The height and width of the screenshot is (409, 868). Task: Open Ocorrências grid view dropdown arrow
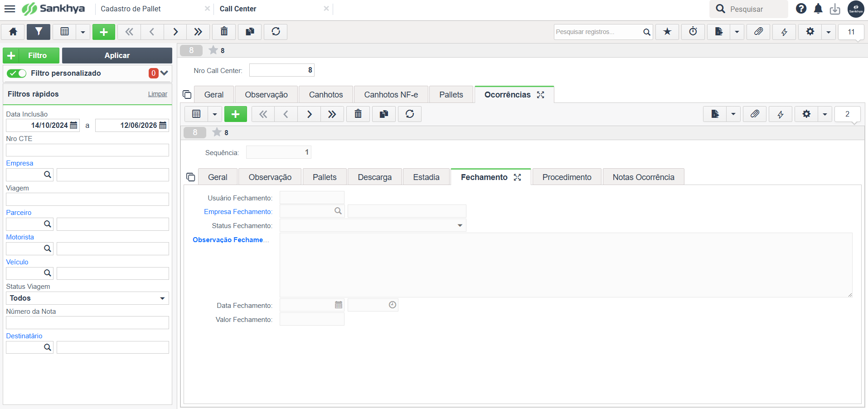(x=214, y=114)
